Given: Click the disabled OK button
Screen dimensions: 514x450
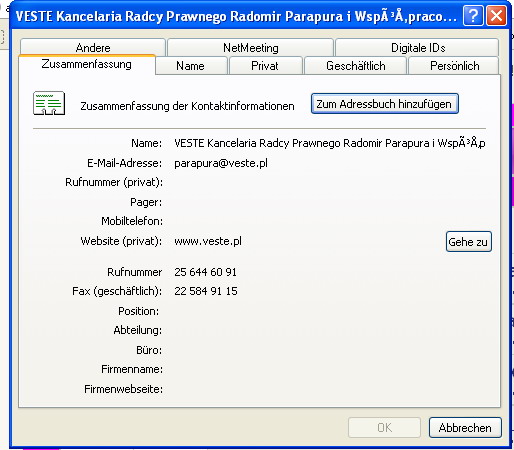Looking at the screenshot, I should [384, 427].
